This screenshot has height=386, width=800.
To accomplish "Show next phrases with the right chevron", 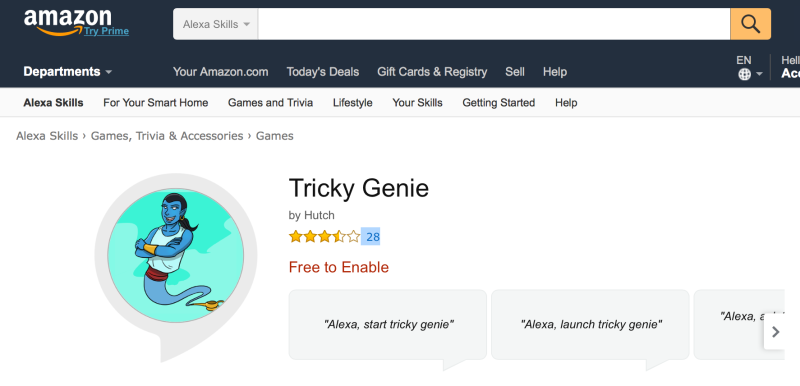I will (775, 332).
